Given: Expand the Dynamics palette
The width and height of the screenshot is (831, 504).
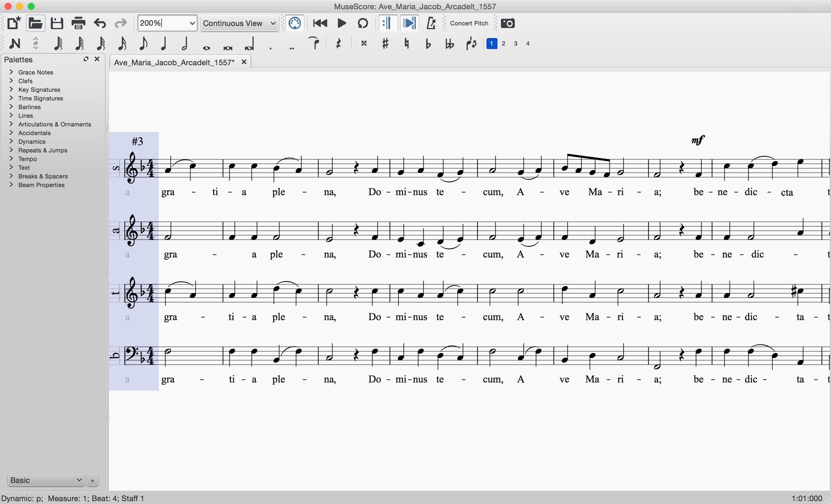Looking at the screenshot, I should click(31, 141).
